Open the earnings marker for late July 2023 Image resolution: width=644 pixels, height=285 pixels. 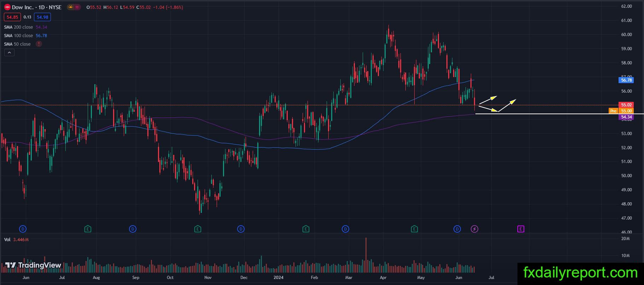(x=88, y=229)
